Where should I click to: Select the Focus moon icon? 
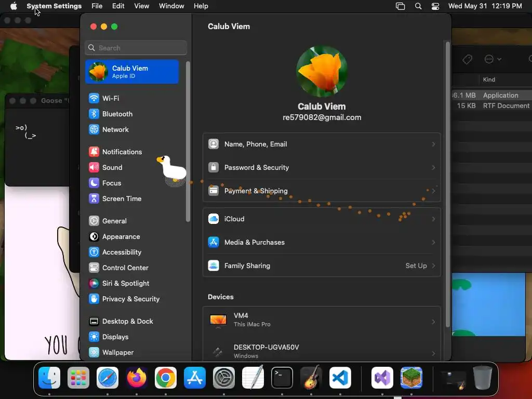pos(94,183)
